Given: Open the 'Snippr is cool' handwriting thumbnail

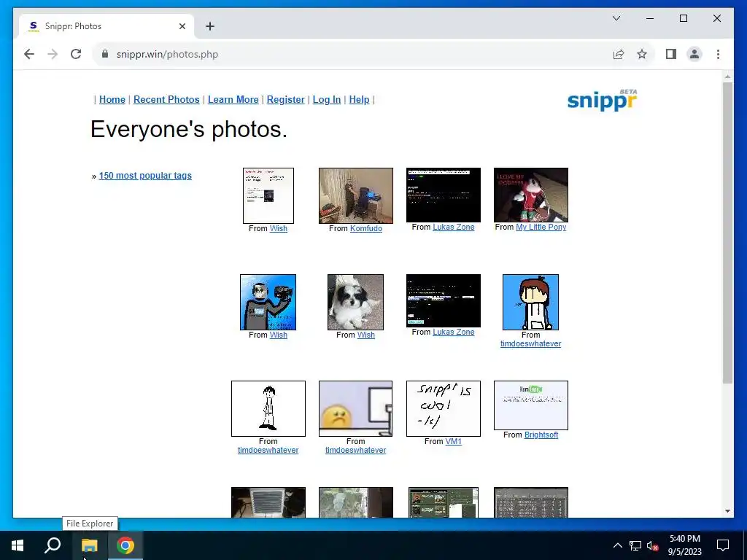Looking at the screenshot, I should click(443, 408).
